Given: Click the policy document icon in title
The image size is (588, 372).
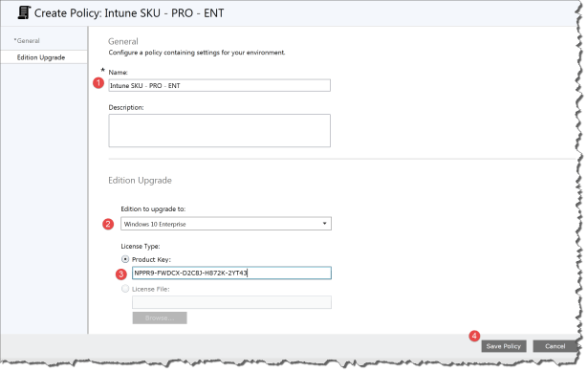Looking at the screenshot, I should [24, 12].
